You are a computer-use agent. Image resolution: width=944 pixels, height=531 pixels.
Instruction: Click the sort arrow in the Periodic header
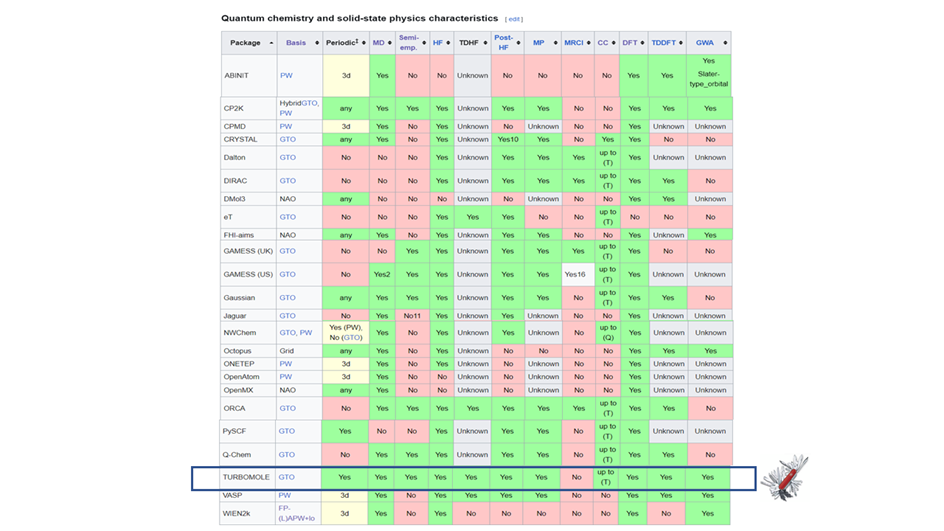(x=365, y=43)
